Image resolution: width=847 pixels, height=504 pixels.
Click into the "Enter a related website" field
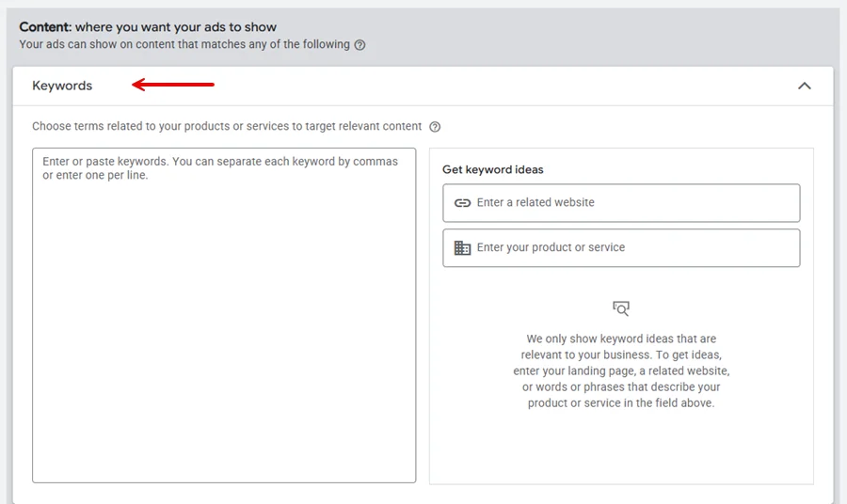tap(631, 203)
